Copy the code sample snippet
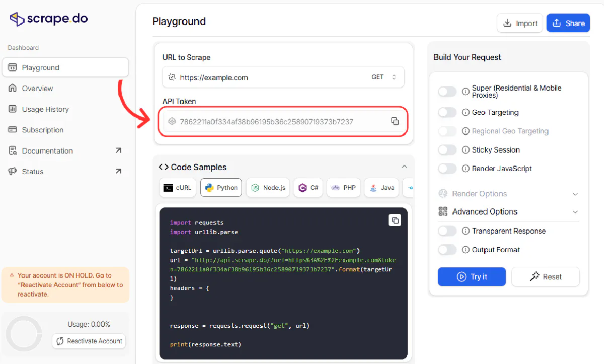The height and width of the screenshot is (364, 604). [x=395, y=220]
